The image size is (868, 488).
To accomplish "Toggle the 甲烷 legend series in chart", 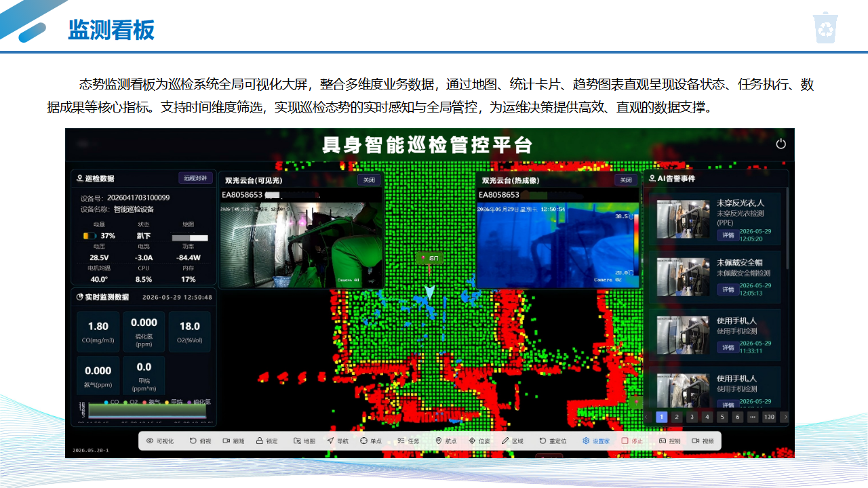I will tap(174, 402).
